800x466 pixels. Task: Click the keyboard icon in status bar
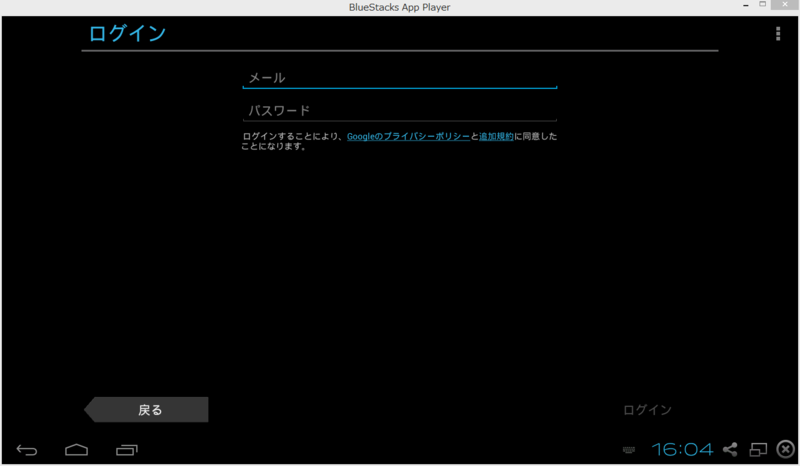[x=629, y=450]
